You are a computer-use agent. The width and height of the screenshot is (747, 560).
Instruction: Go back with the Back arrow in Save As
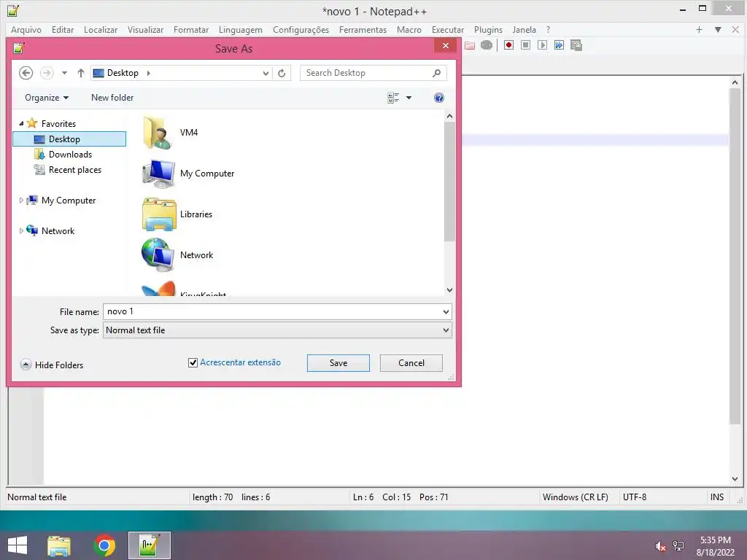26,73
